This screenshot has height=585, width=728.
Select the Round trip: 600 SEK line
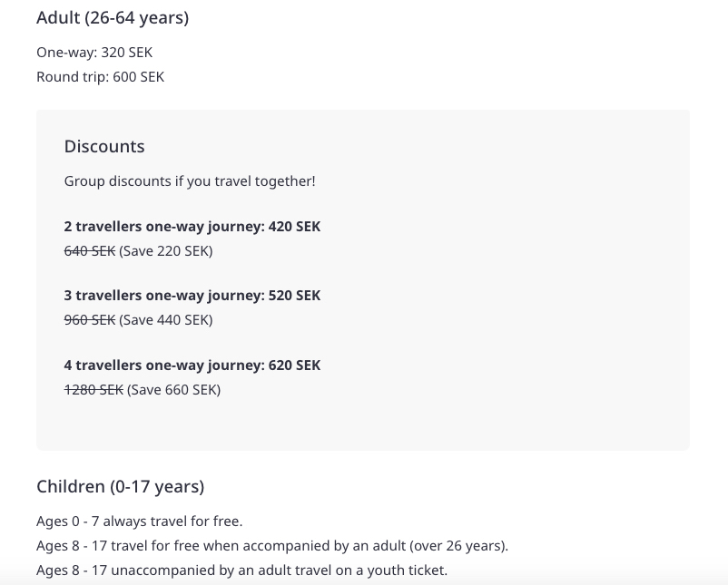(x=100, y=77)
